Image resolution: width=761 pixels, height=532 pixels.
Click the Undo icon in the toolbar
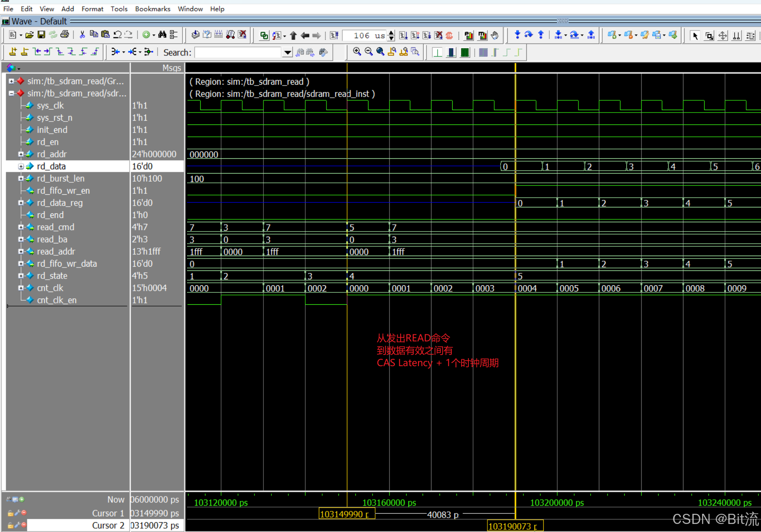click(x=117, y=35)
